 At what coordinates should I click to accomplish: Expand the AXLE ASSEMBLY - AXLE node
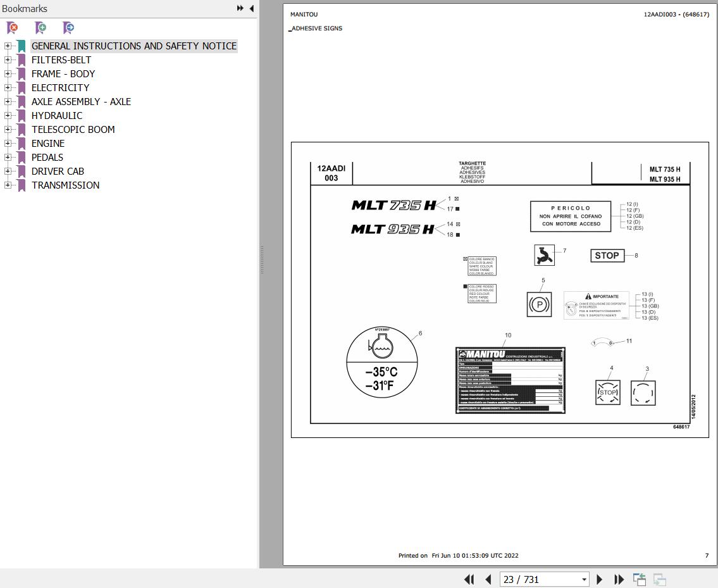pos(8,101)
